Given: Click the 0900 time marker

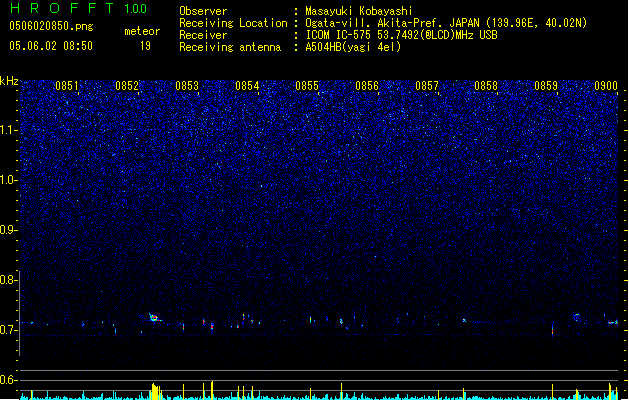Looking at the screenshot, I should click(606, 86).
